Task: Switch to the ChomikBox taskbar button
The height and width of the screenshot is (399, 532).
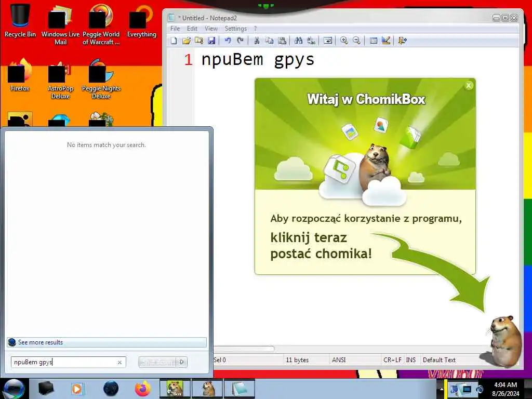Action: click(x=175, y=389)
